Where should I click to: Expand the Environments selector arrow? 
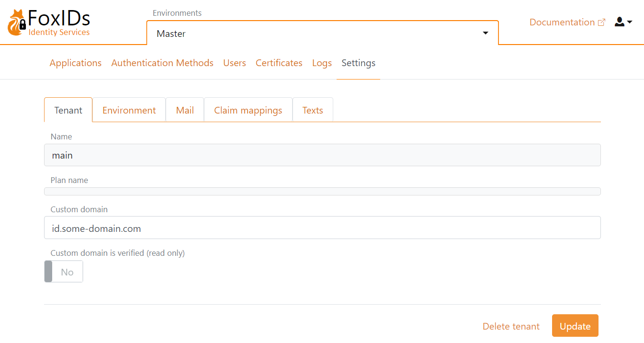click(485, 33)
